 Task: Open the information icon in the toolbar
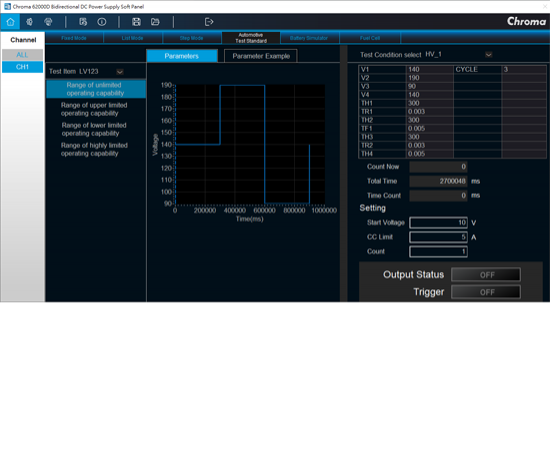tap(102, 22)
